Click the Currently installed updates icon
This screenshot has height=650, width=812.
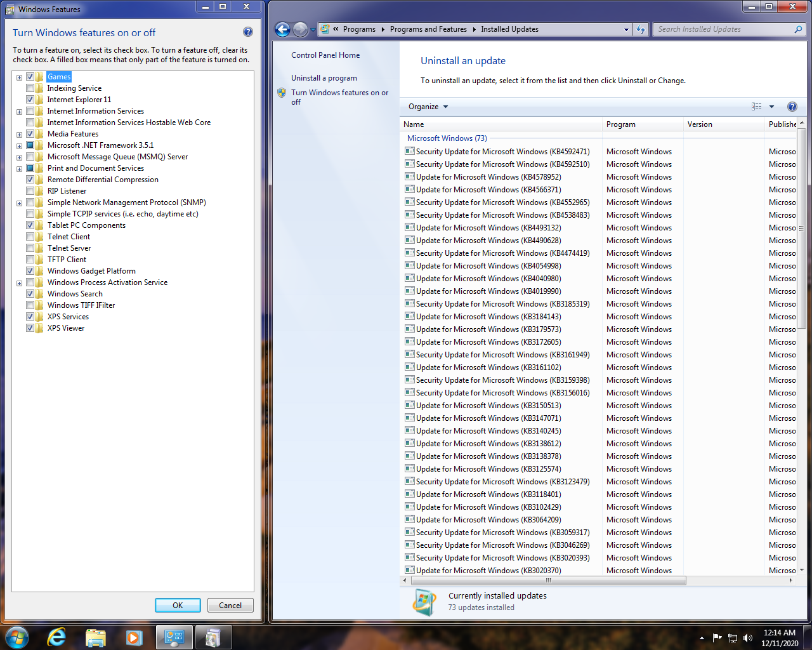(424, 602)
